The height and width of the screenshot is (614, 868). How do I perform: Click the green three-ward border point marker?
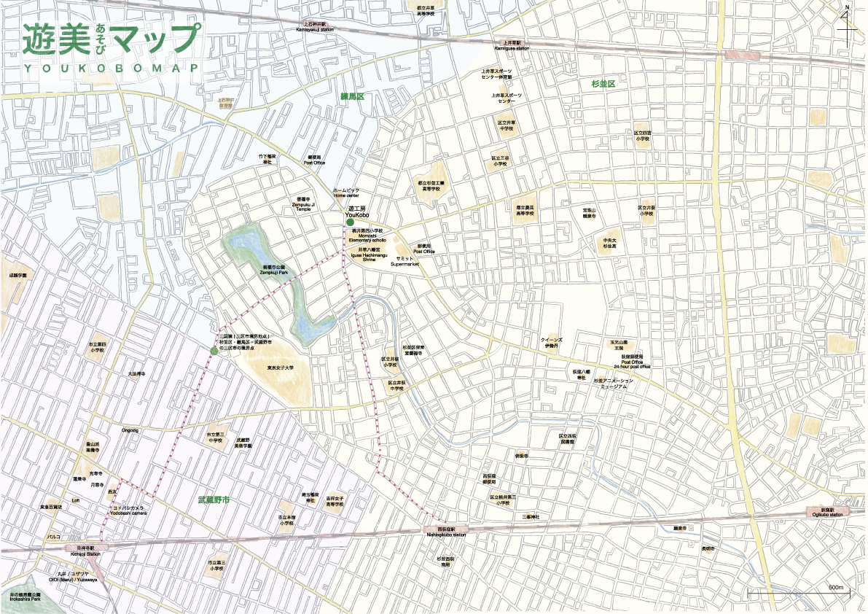[214, 351]
